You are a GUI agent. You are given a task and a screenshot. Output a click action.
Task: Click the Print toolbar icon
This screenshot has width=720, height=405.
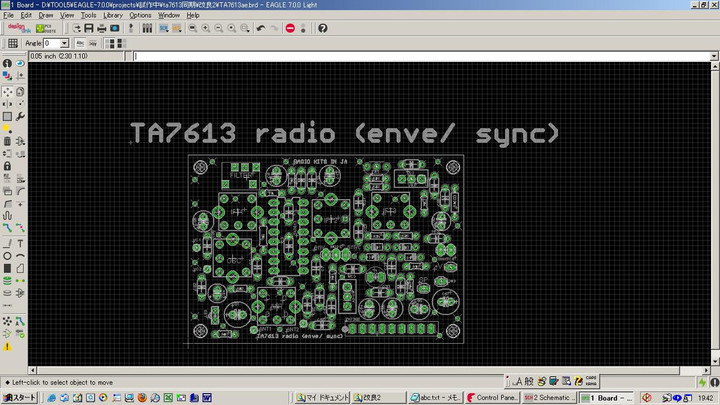pyautogui.click(x=101, y=29)
